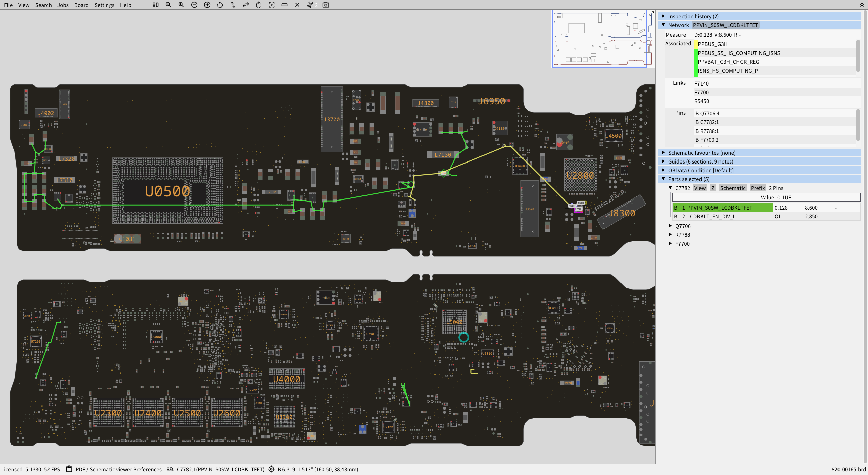Toggle the side panel layout icon

pyautogui.click(x=156, y=5)
